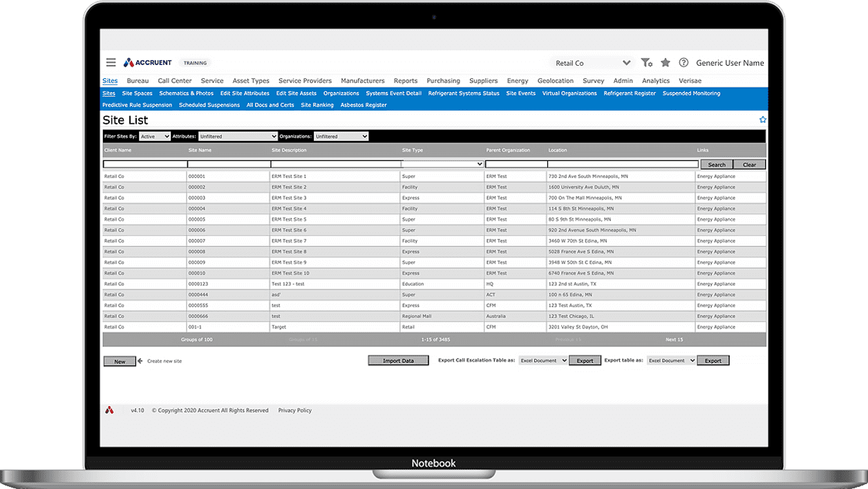
Task: Open Export Call Escalation Table format dropdown
Action: [543, 360]
